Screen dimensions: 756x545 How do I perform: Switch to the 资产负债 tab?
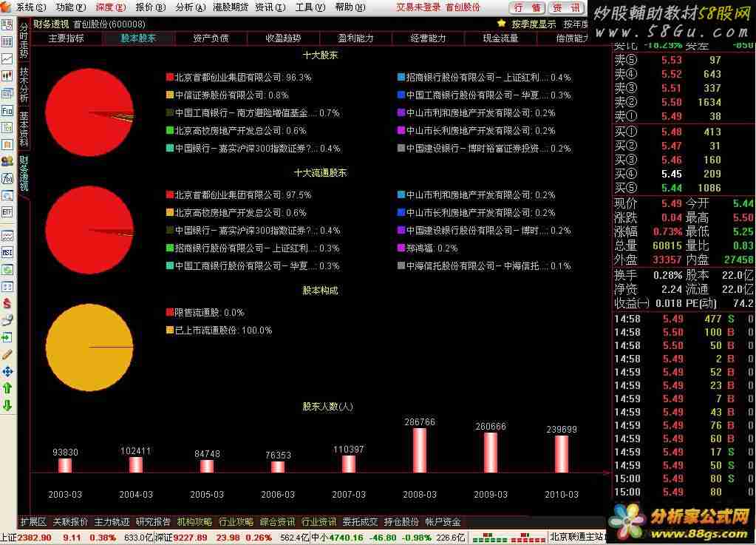[x=211, y=38]
